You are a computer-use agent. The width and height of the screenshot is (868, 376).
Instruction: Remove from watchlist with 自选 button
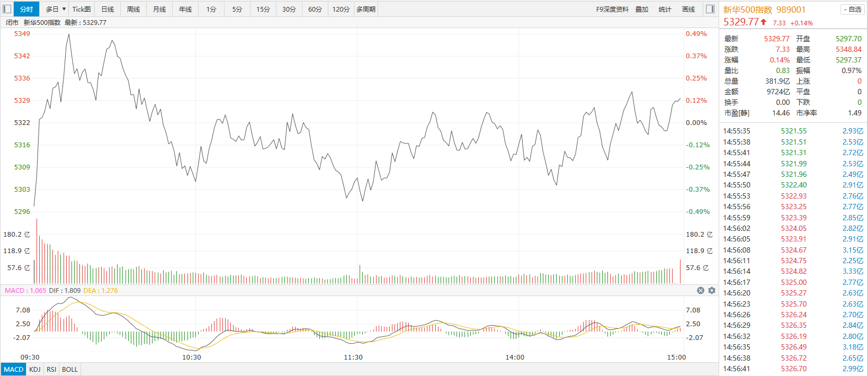(x=852, y=10)
